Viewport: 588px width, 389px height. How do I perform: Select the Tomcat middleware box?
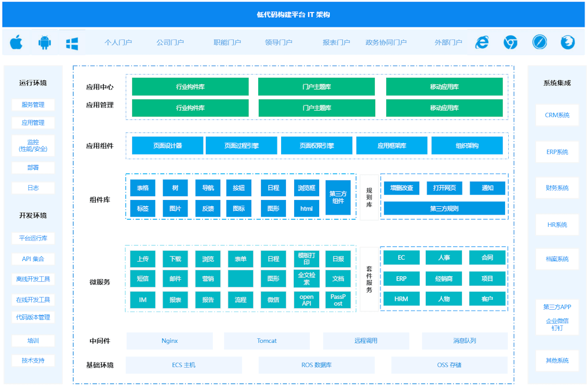click(x=267, y=341)
